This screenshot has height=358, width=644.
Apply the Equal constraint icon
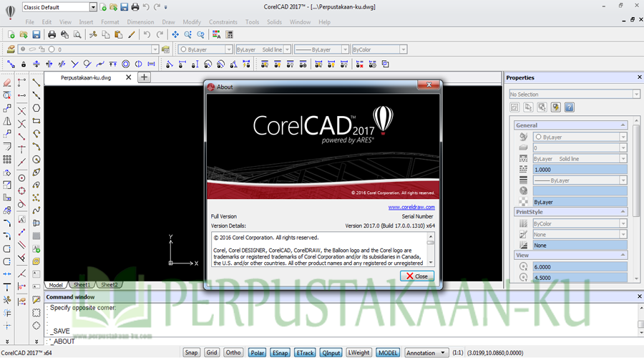(151, 64)
